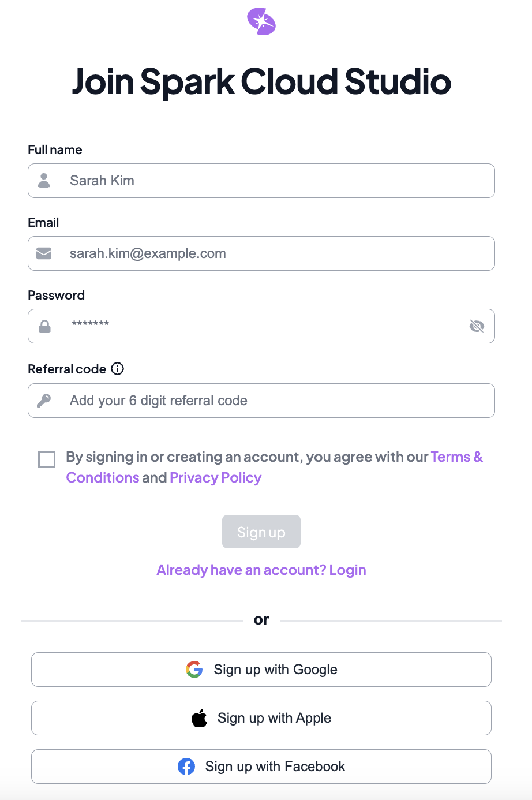Open the Privacy Policy page
Image resolution: width=532 pixels, height=800 pixels.
(x=215, y=477)
